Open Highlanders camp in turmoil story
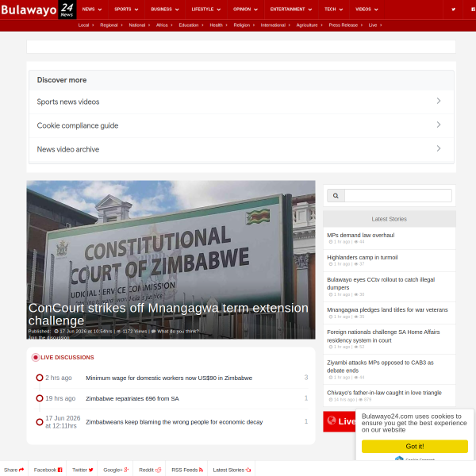This screenshot has width=476, height=476. tap(363, 257)
